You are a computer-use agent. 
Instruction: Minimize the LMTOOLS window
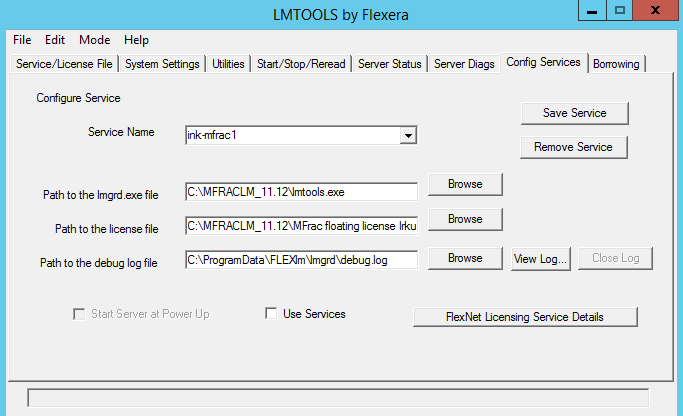pyautogui.click(x=592, y=10)
